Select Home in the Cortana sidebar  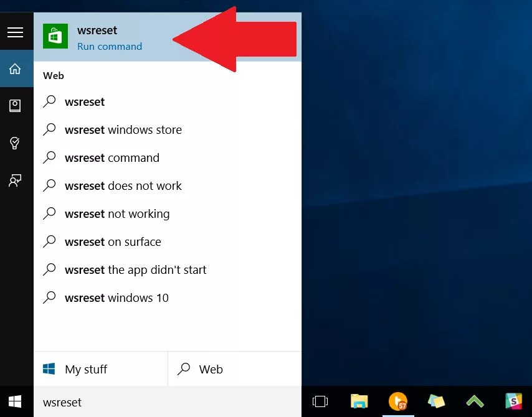click(16, 70)
